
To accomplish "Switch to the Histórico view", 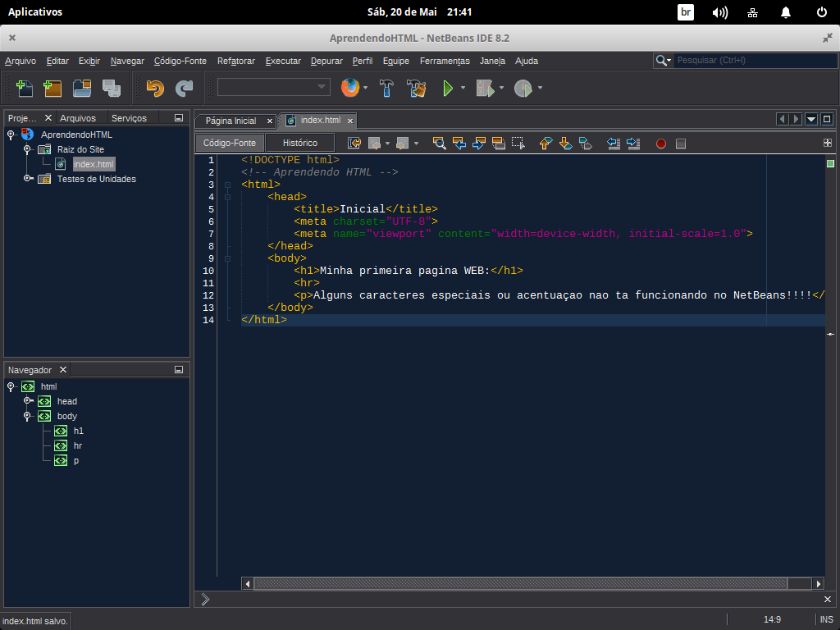I will pyautogui.click(x=300, y=143).
